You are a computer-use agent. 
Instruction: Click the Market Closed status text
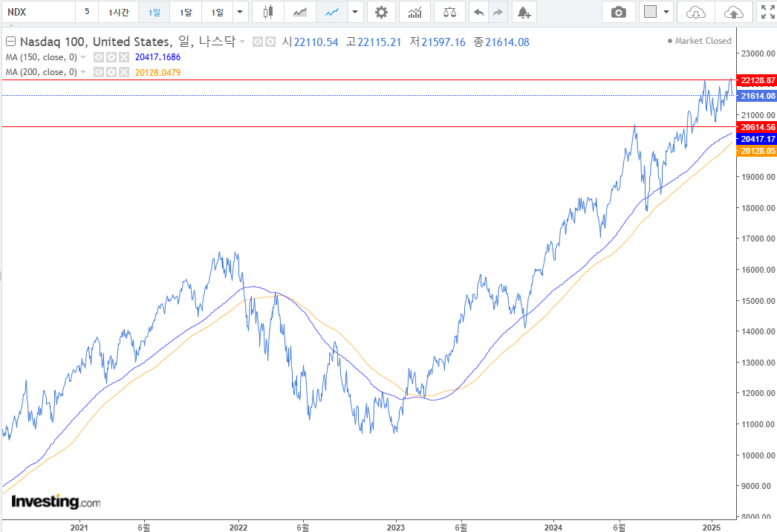pos(703,41)
